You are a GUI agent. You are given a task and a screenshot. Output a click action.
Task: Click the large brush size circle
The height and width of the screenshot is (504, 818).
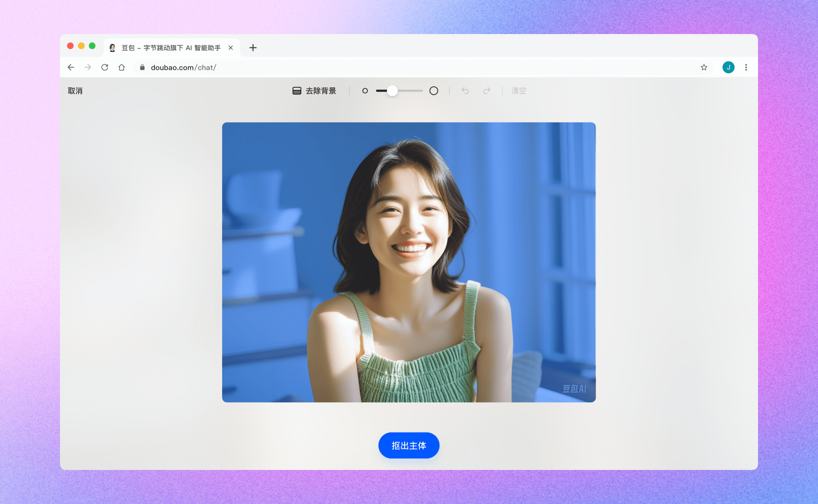click(x=434, y=91)
